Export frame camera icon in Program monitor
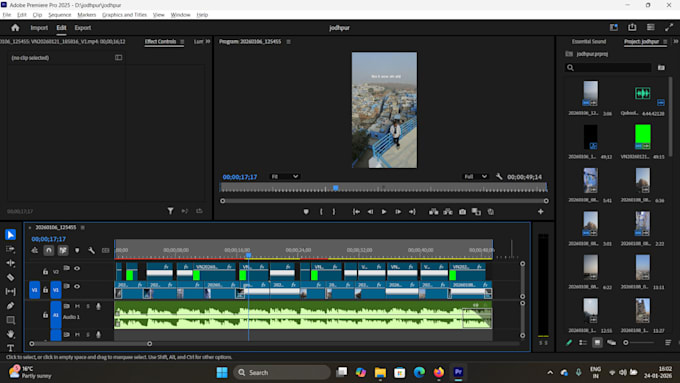 coord(462,212)
